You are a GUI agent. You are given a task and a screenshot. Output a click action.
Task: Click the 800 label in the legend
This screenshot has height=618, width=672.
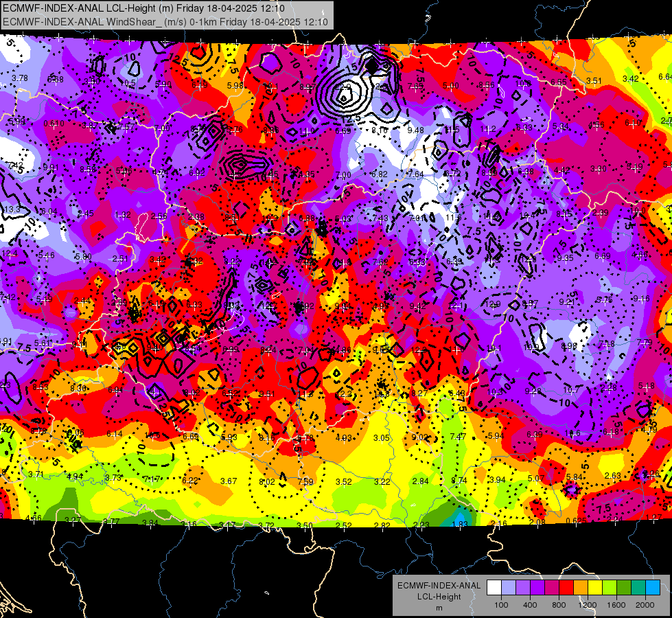pos(559,605)
